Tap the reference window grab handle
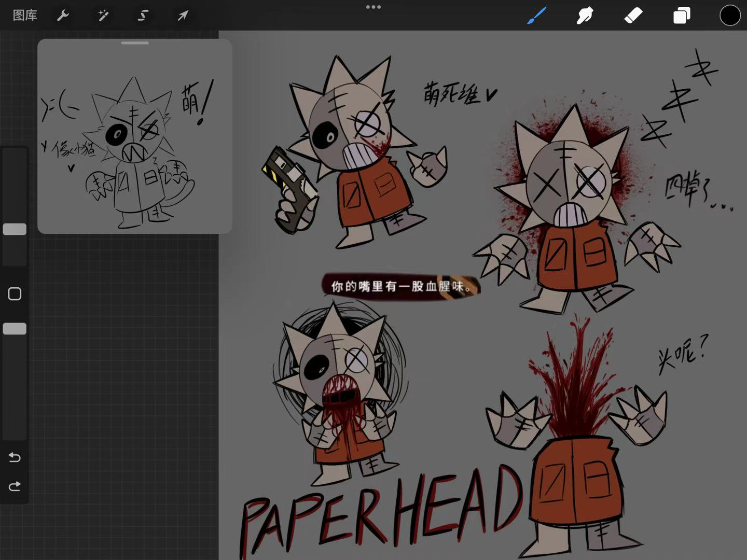 135,43
